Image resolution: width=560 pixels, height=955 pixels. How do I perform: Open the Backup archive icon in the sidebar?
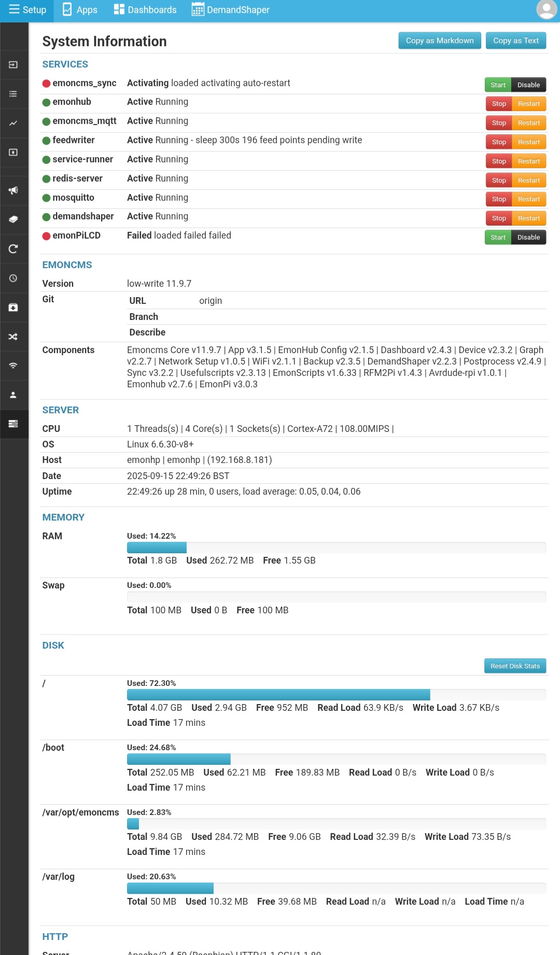point(13,307)
